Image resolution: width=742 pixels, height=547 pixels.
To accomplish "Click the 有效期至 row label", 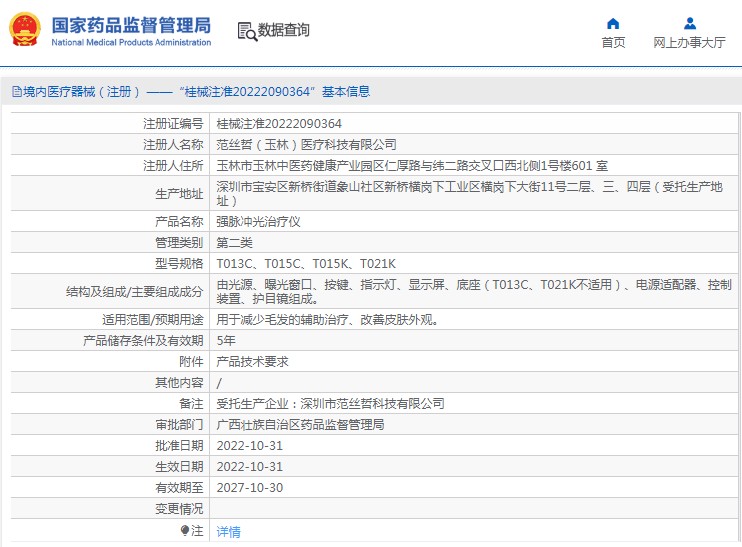I will click(179, 487).
